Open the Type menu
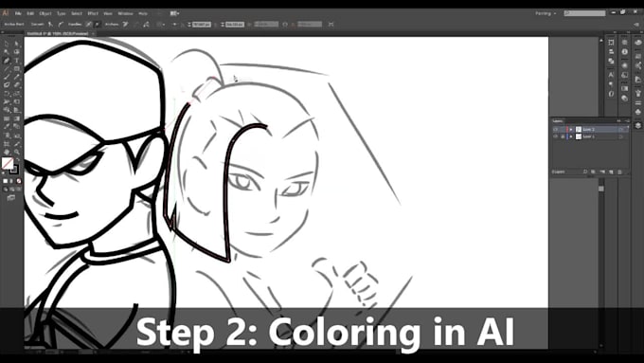Viewport: 644px width, 363px height. point(62,13)
